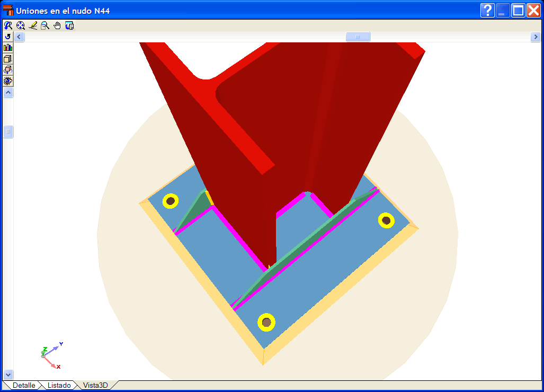This screenshot has height=392, width=544.
Task: Click the pencil redraw icon
Action: (x=33, y=25)
